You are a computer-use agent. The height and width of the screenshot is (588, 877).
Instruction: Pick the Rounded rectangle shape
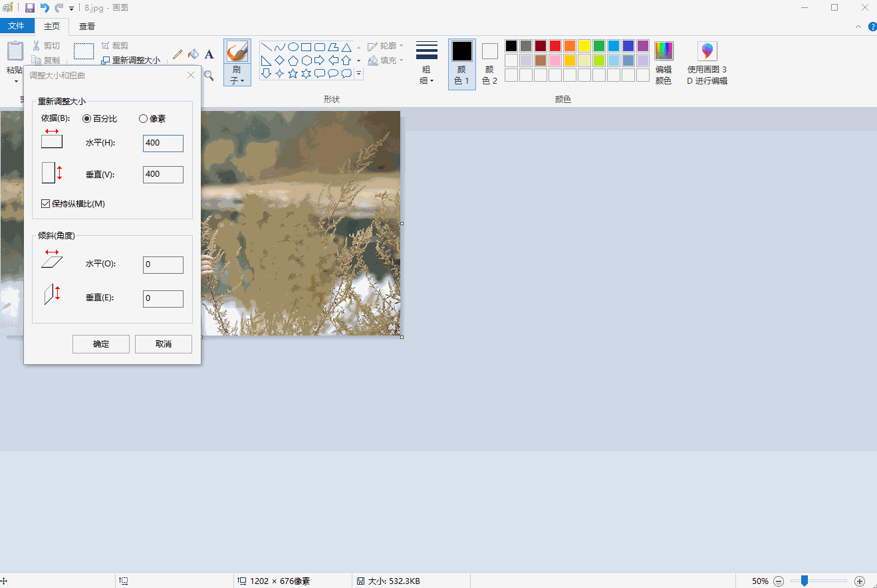[319, 47]
